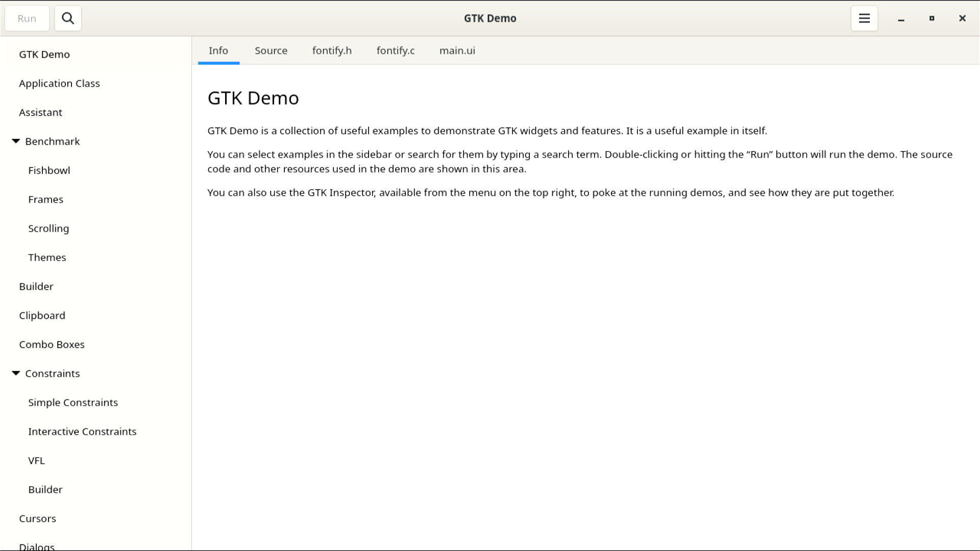
Task: Select the top-level Builder demo
Action: pos(96,287)
